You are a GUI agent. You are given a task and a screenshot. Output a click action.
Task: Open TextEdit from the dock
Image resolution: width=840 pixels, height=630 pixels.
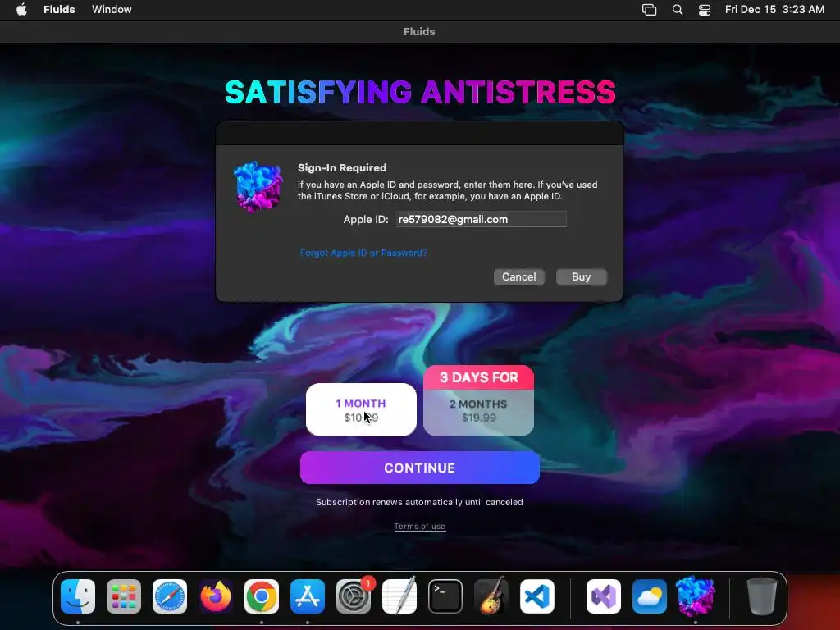point(399,596)
